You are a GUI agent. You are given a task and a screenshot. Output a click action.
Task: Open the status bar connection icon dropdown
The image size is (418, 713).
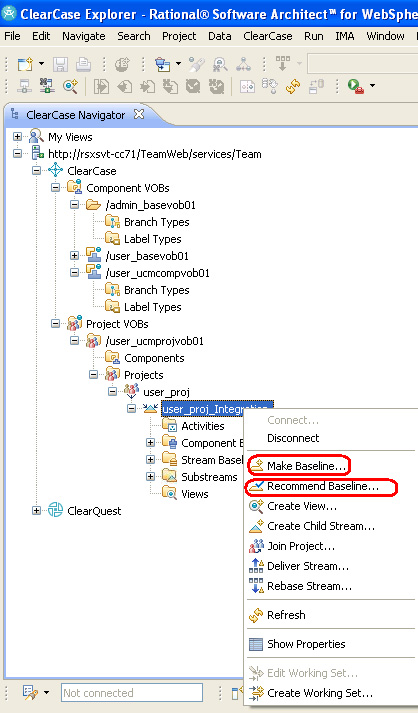click(x=46, y=693)
